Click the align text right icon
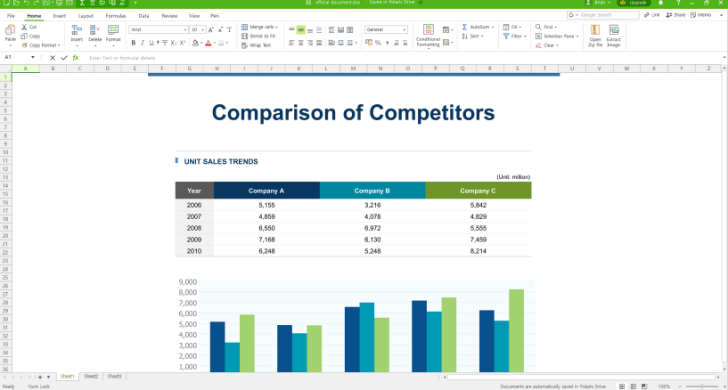The width and height of the screenshot is (728, 390). point(310,43)
